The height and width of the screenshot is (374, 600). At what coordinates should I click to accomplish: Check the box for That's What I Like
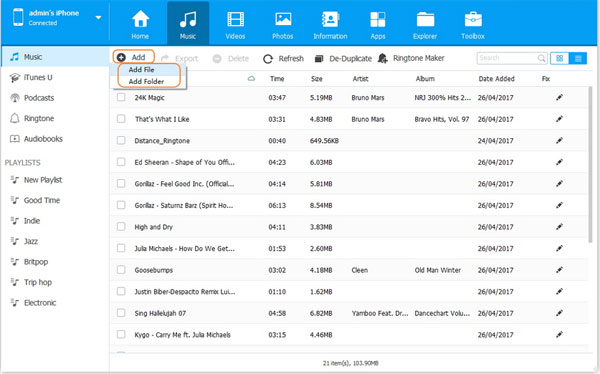pyautogui.click(x=121, y=119)
